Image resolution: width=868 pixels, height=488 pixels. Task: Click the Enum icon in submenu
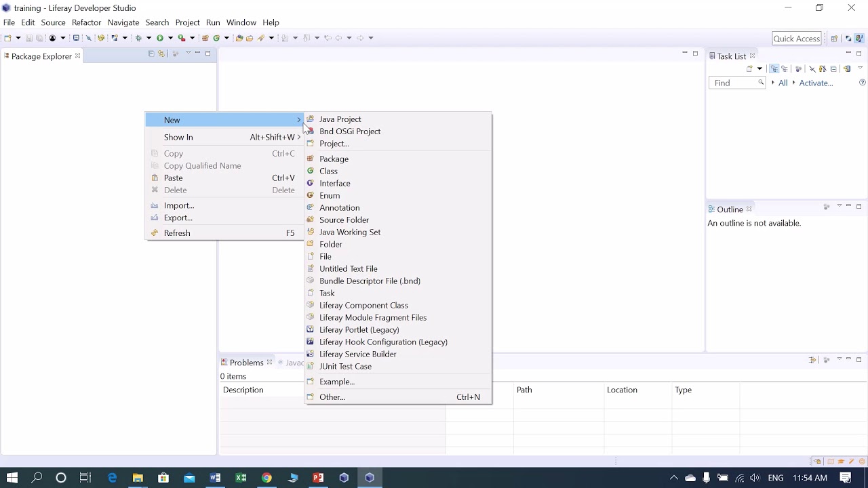coord(311,195)
